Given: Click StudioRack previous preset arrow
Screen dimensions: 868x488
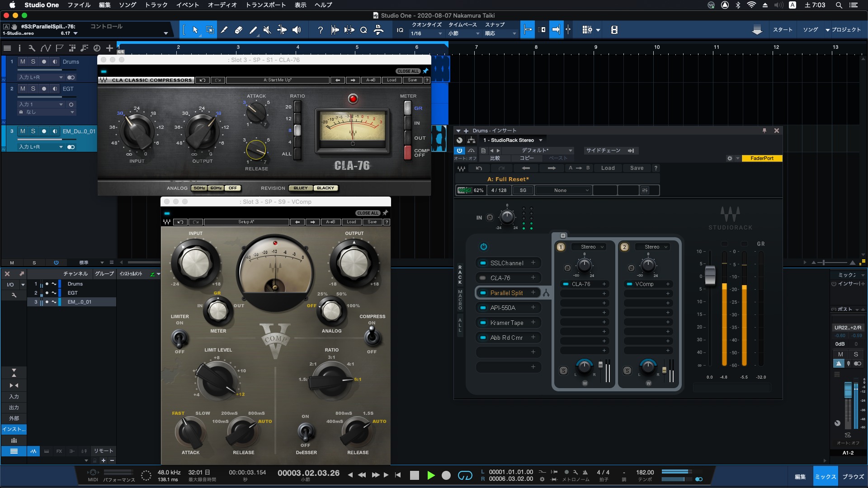Looking at the screenshot, I should tap(526, 168).
